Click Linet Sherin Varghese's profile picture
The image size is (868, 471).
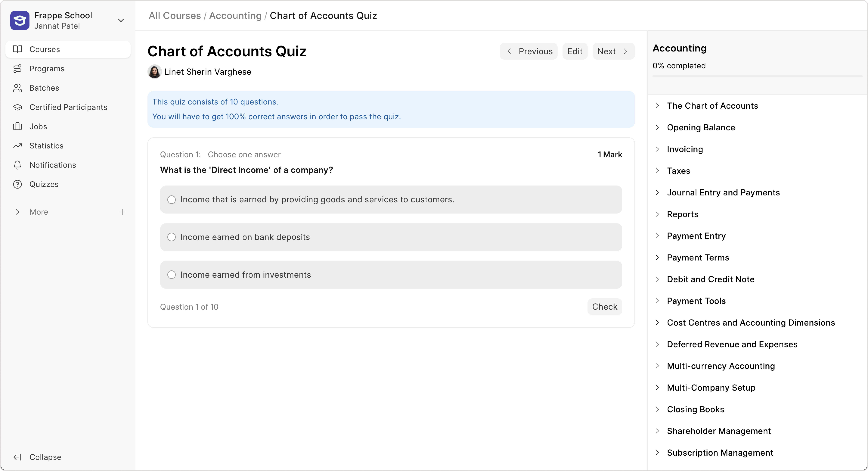154,72
